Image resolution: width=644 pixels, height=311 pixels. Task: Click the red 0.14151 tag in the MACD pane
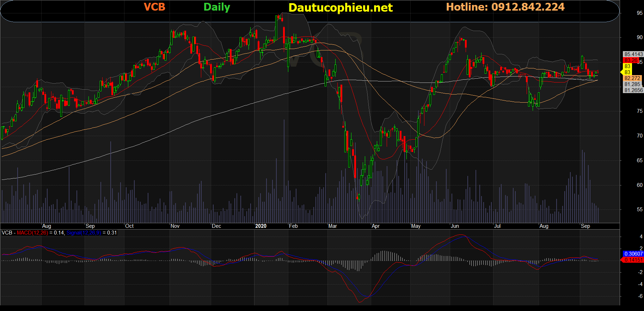coord(633,260)
